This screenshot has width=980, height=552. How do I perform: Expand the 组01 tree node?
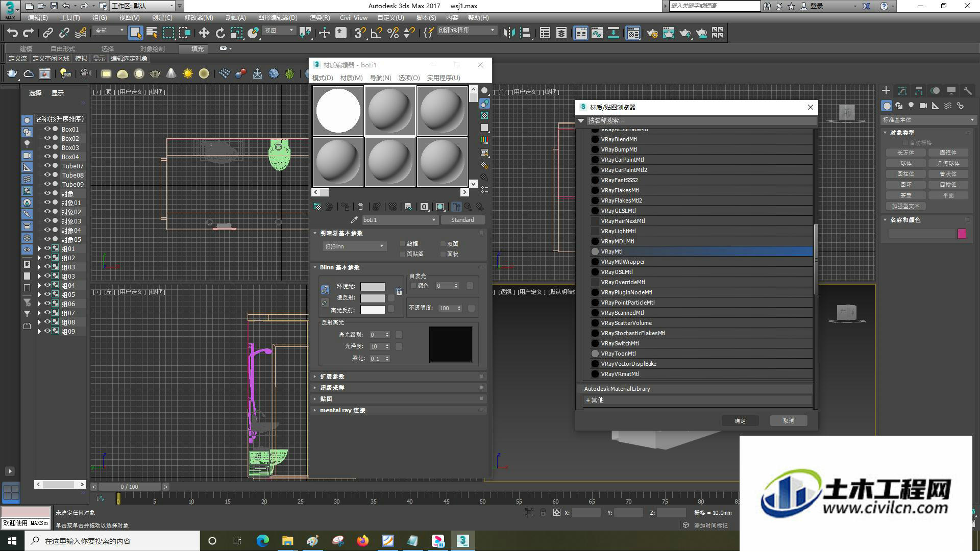(x=39, y=249)
